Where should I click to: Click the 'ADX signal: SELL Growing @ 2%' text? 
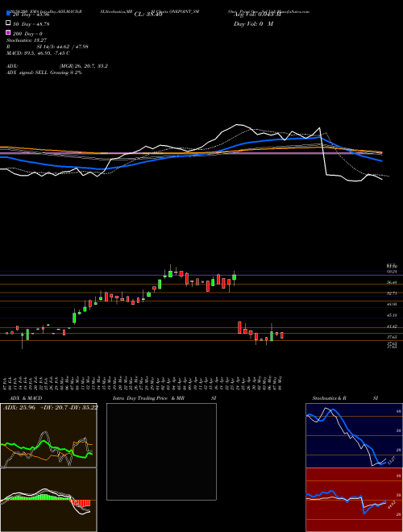pos(44,73)
